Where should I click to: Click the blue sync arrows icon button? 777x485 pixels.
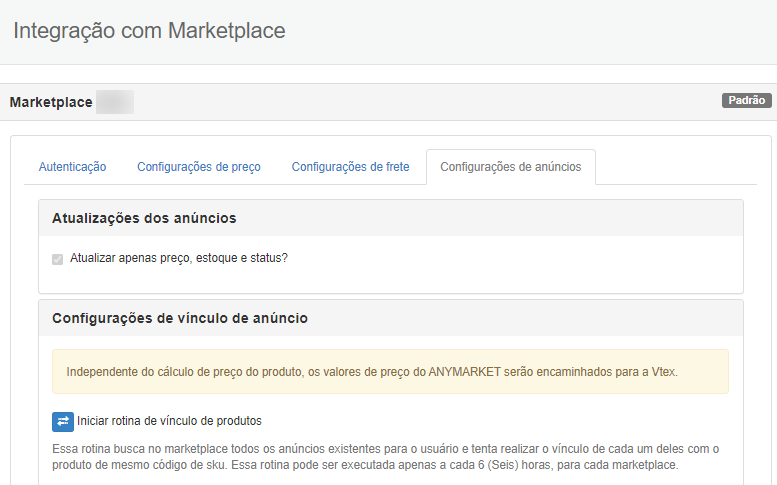(63, 421)
